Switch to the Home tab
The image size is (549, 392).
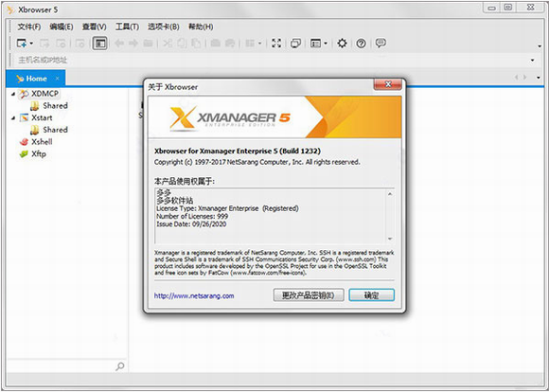[36, 79]
